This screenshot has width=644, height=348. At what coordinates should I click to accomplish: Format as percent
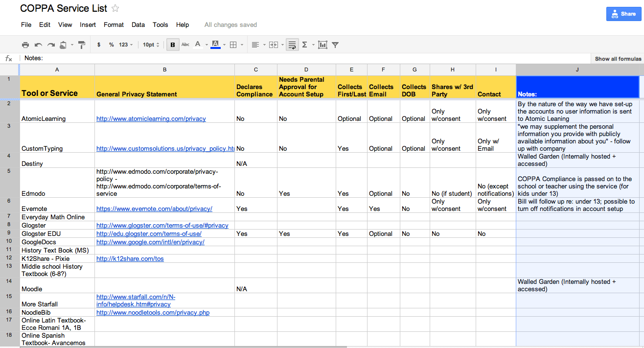[112, 45]
